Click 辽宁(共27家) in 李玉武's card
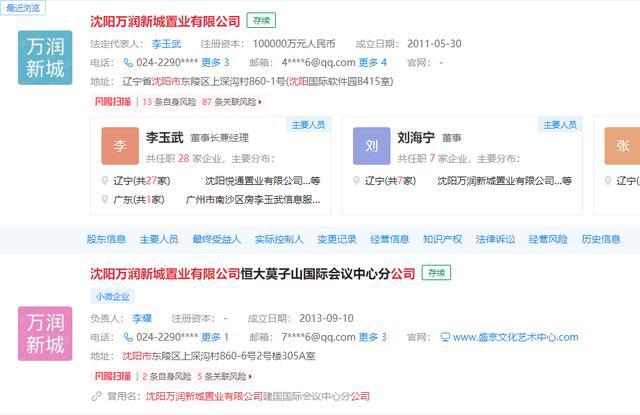 (142, 180)
